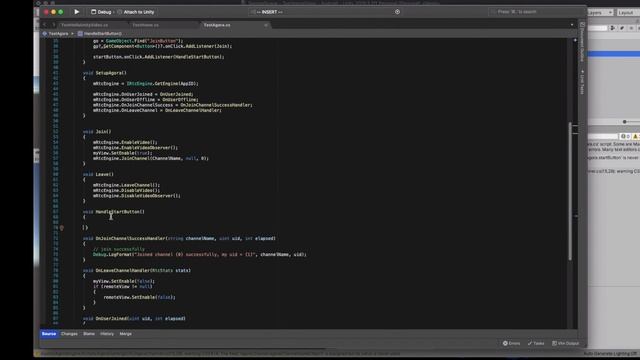Click the mRtcEngine.LeaveChannel() line
The width and height of the screenshot is (640, 360).
click(126, 185)
